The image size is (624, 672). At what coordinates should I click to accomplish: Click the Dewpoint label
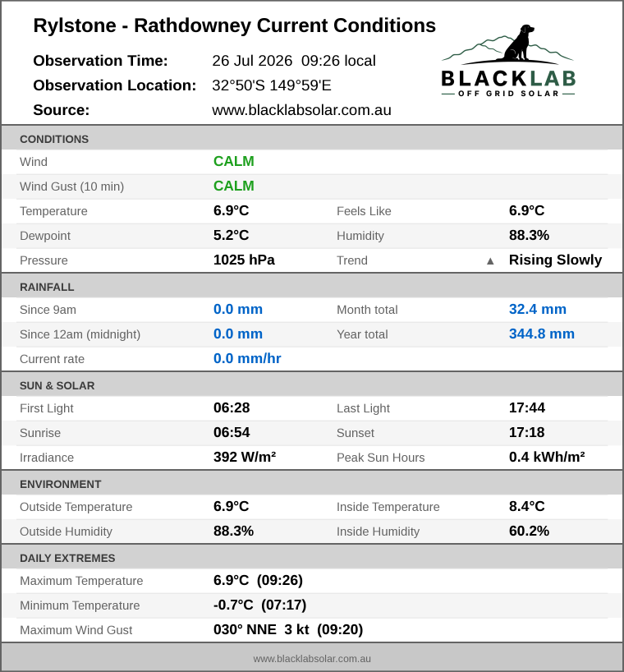click(45, 236)
